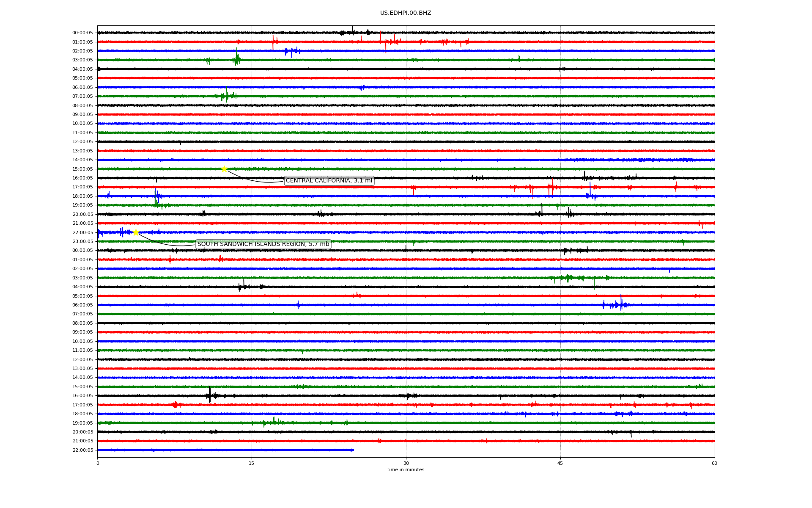Click the first 00:00:05 time label at top
Image resolution: width=812 pixels, height=508 pixels.
(82, 33)
